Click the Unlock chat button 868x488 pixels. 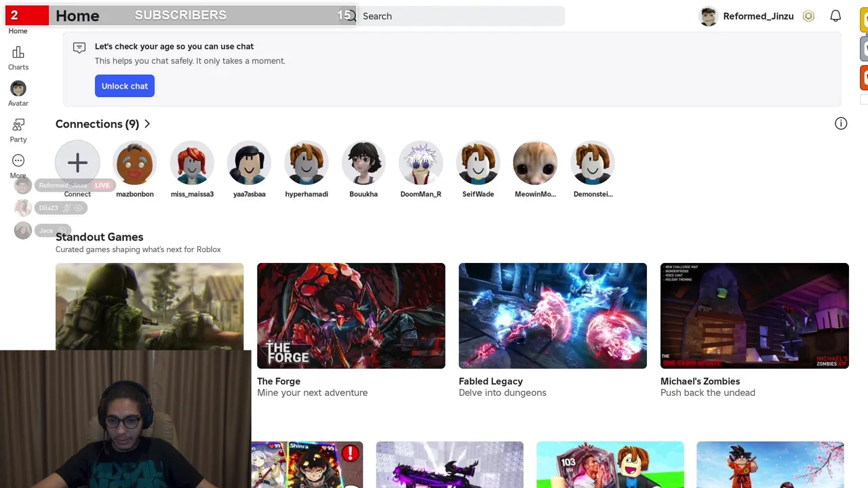(125, 86)
